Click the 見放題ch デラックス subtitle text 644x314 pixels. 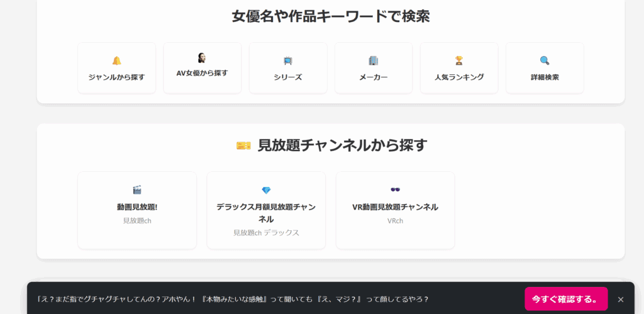click(x=266, y=233)
